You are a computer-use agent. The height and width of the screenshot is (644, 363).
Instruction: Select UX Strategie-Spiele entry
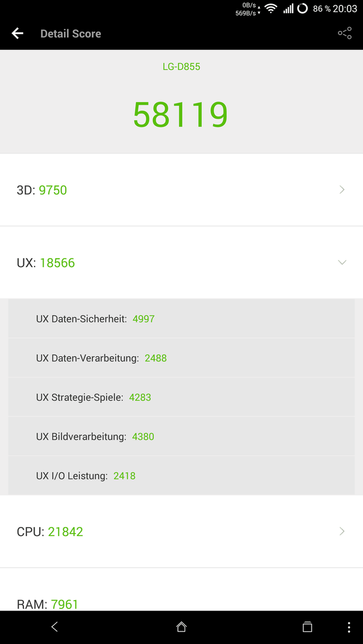pos(181,397)
